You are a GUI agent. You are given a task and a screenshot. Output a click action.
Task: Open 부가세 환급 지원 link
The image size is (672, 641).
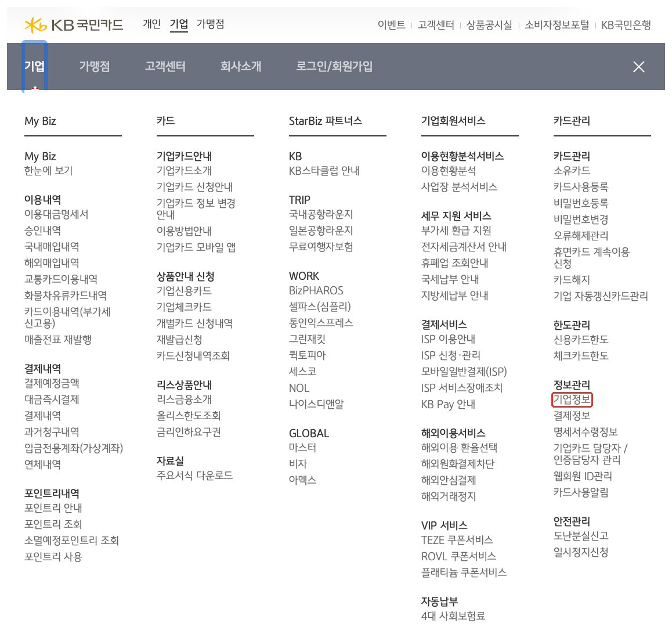[457, 231]
